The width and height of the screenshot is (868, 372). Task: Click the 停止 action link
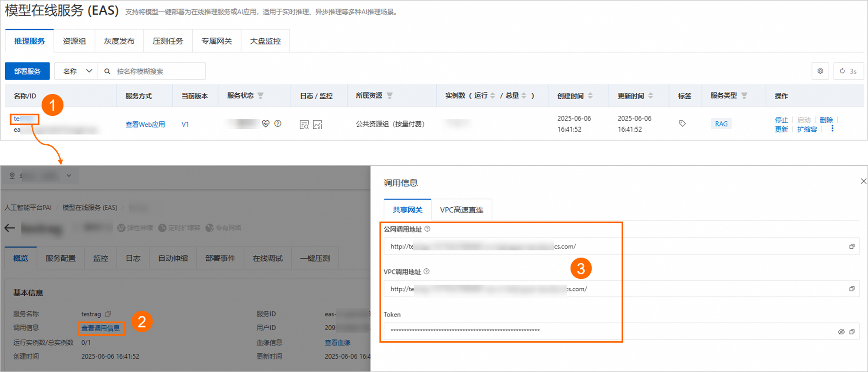(x=781, y=120)
